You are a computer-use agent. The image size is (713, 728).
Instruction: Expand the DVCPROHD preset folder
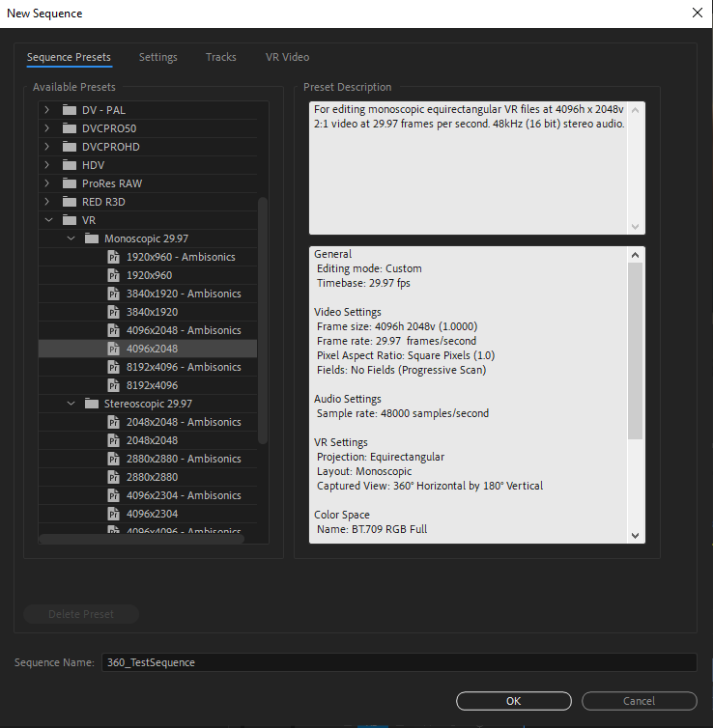coord(47,147)
